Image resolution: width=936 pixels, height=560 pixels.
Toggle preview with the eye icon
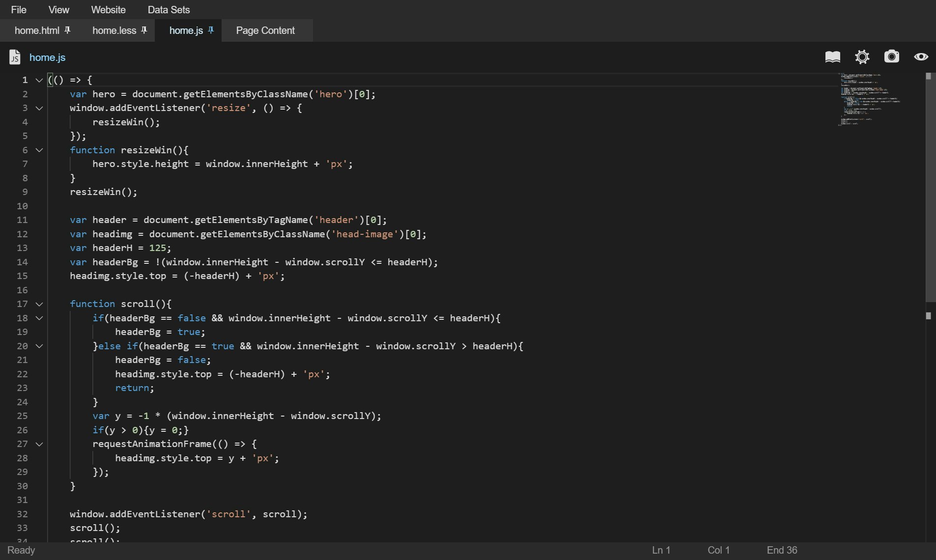click(x=921, y=57)
